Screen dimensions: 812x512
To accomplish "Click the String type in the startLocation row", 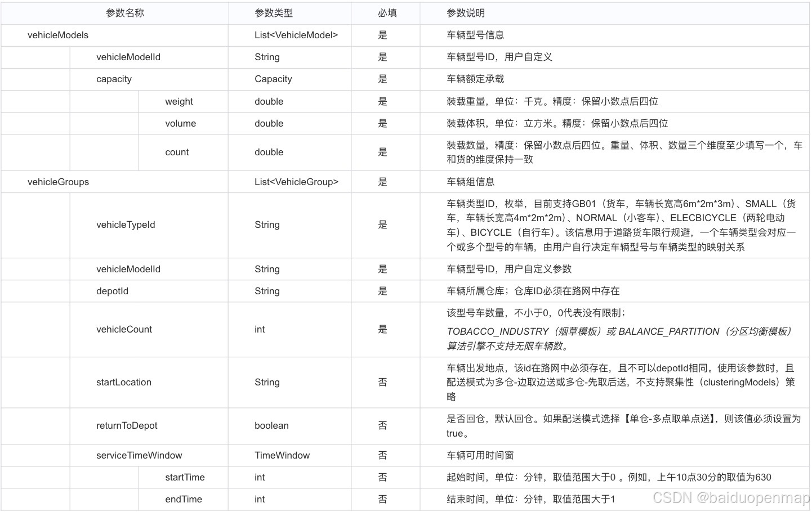I will tap(267, 382).
